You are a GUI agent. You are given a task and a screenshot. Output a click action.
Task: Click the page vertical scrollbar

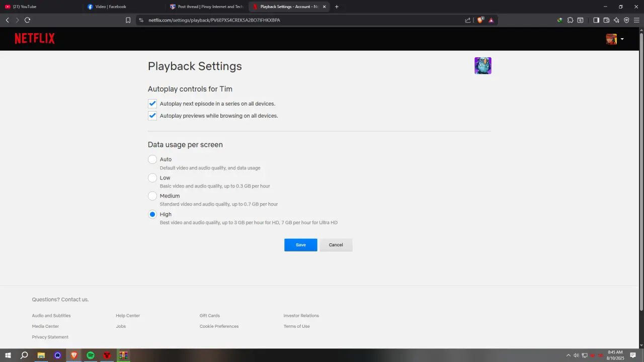click(x=641, y=171)
